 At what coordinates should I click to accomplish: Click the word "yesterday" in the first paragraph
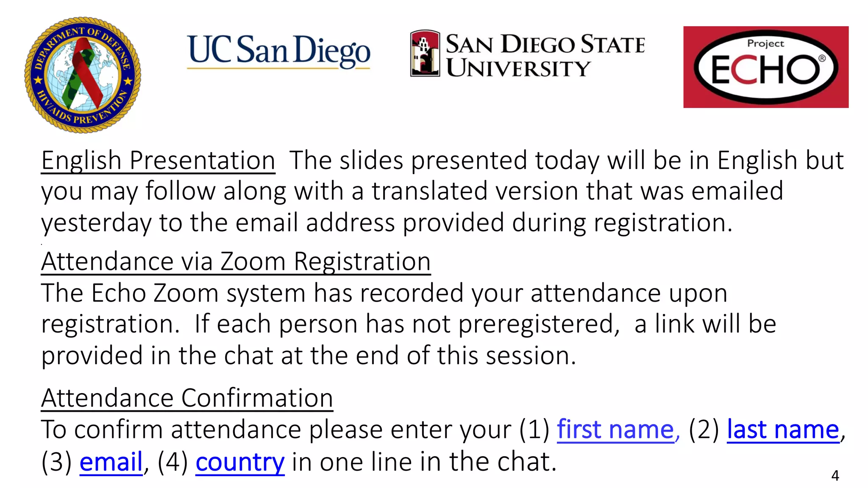coord(96,223)
